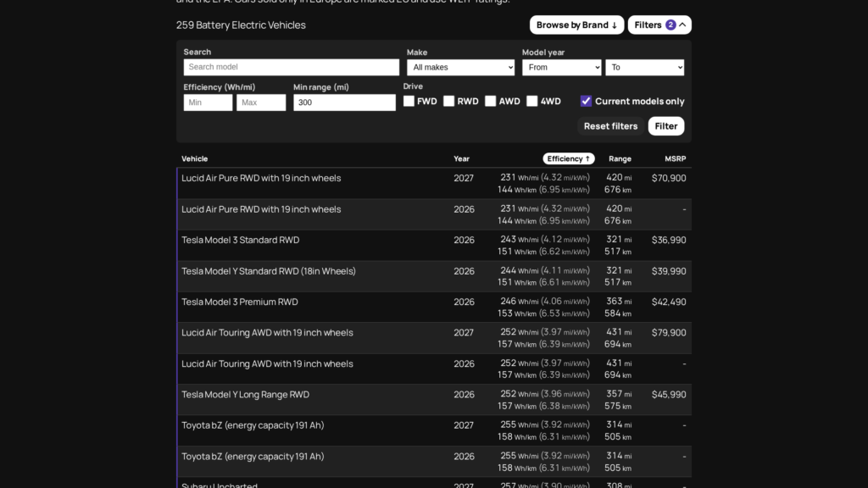Collapse the Filters panel

pyautogui.click(x=659, y=25)
